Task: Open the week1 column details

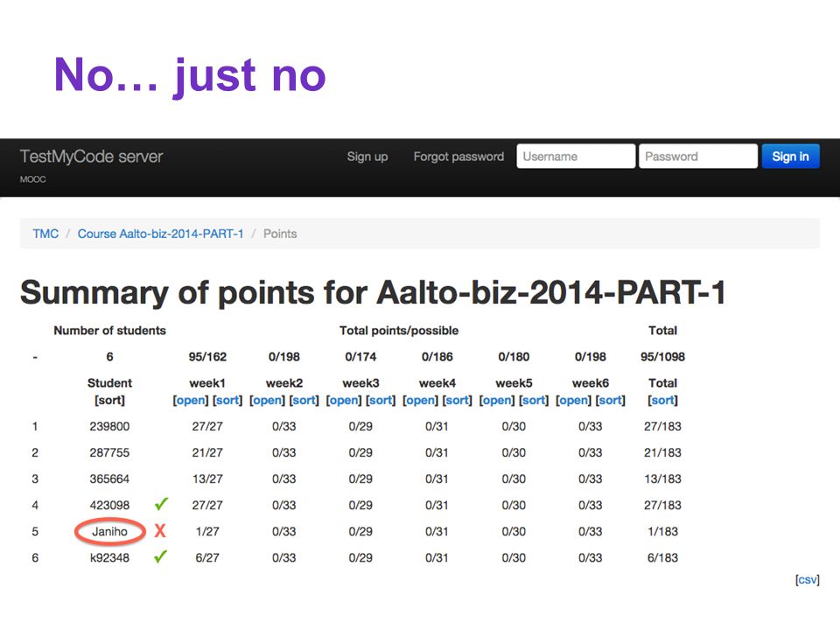Action: [190, 400]
